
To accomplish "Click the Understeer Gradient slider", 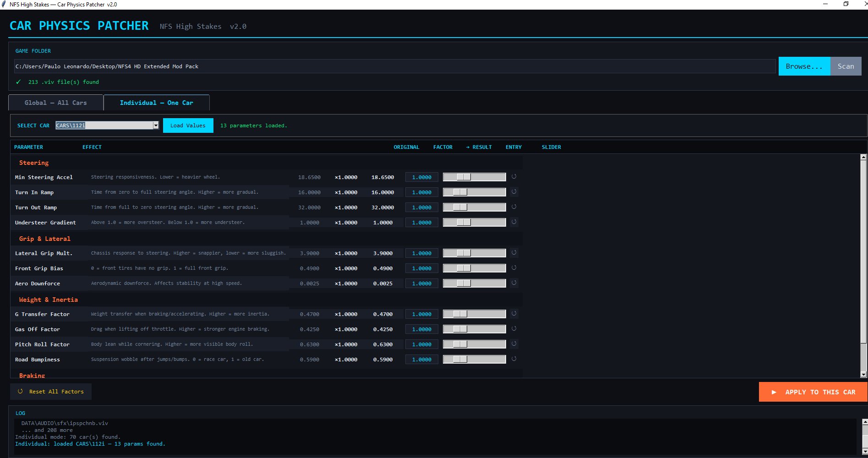I will coord(474,222).
